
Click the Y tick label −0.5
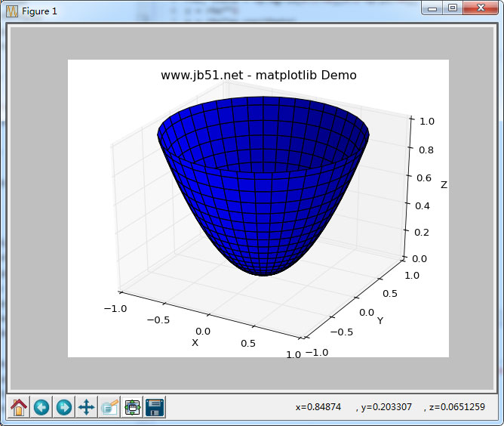[x=341, y=332]
